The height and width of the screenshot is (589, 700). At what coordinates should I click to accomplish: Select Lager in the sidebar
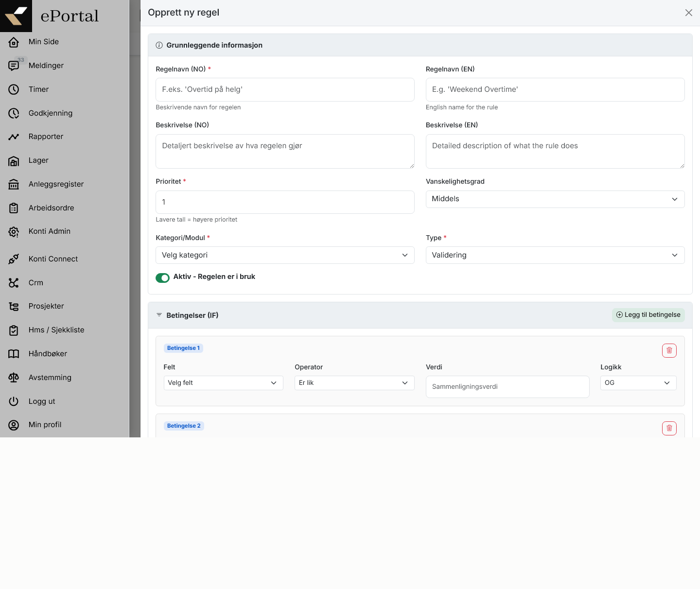pos(38,160)
